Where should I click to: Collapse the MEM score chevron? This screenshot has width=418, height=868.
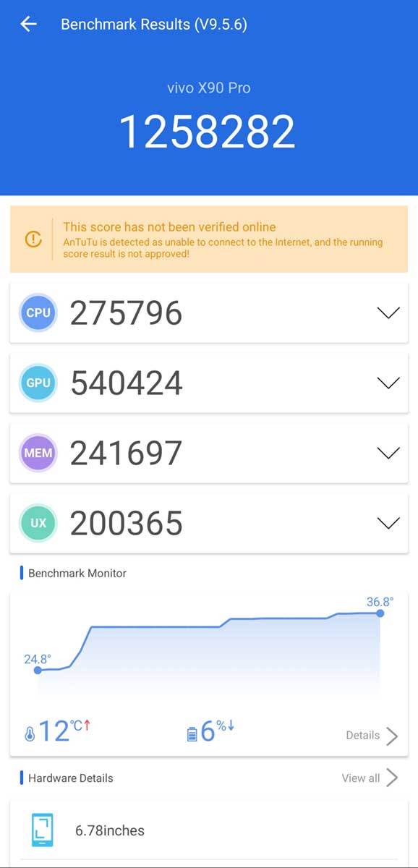[389, 452]
